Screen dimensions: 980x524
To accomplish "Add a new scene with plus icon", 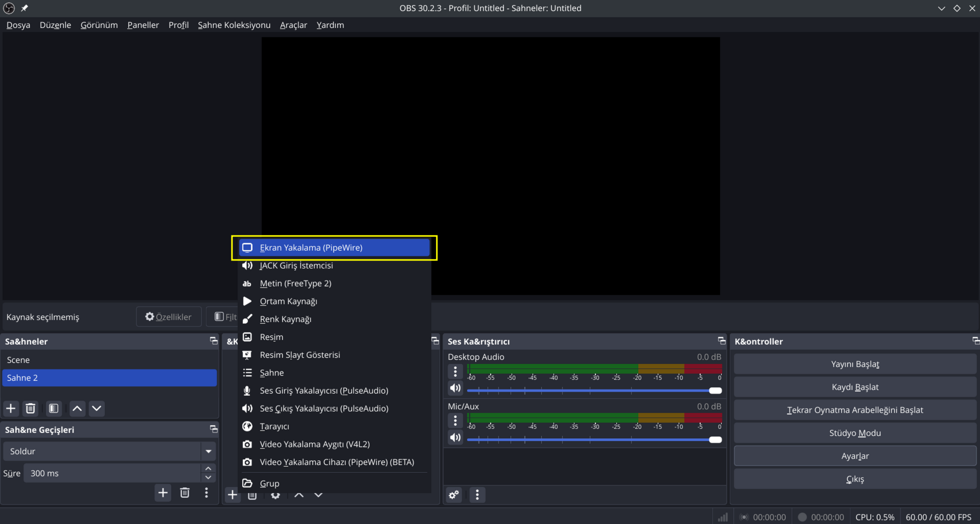I will pyautogui.click(x=11, y=409).
